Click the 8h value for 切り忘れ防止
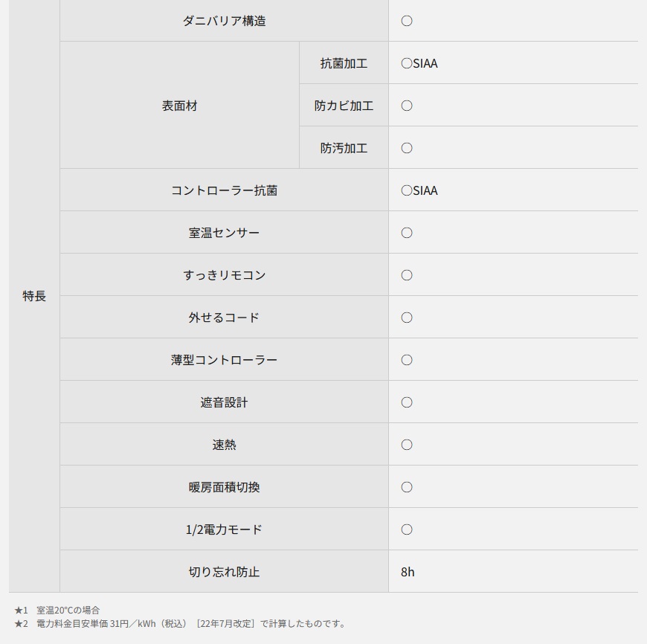The width and height of the screenshot is (647, 644). [x=408, y=572]
